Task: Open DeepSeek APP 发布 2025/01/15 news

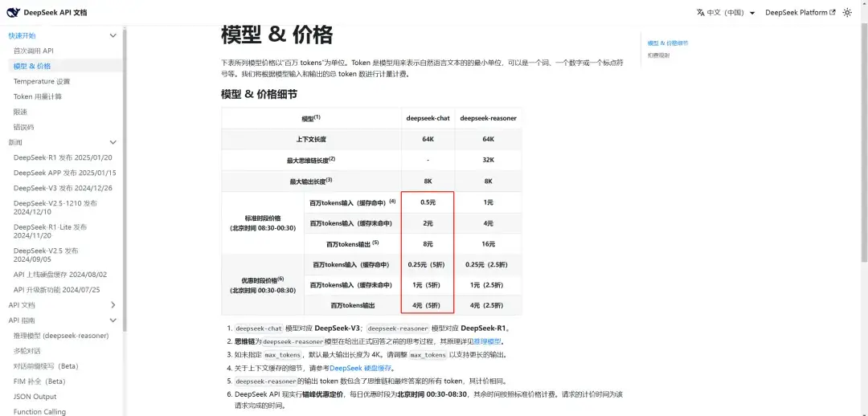Action: click(x=65, y=173)
